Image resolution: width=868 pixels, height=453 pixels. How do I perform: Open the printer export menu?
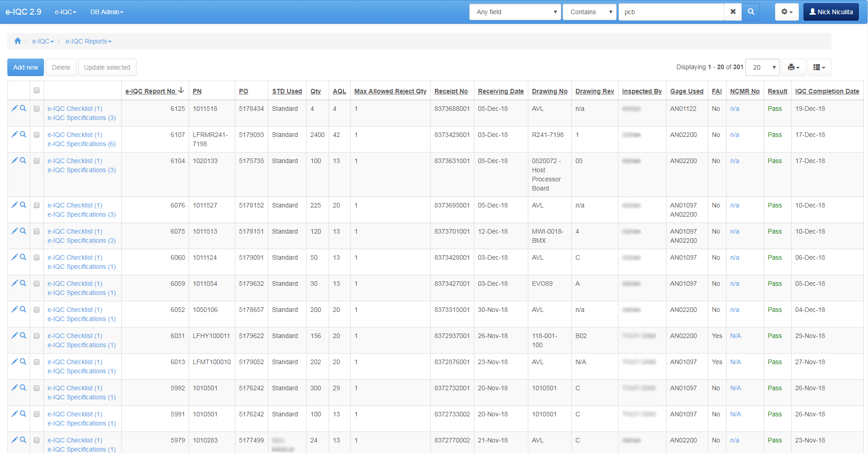793,67
